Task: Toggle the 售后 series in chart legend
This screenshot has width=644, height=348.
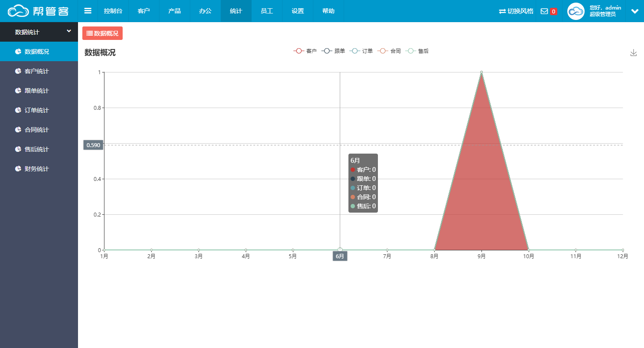Action: pyautogui.click(x=417, y=51)
